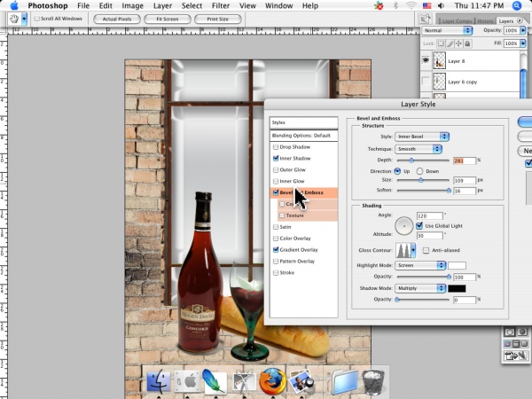Select full screen mode icon in toolbox
Image resolution: width=532 pixels, height=399 pixels.
(524, 344)
